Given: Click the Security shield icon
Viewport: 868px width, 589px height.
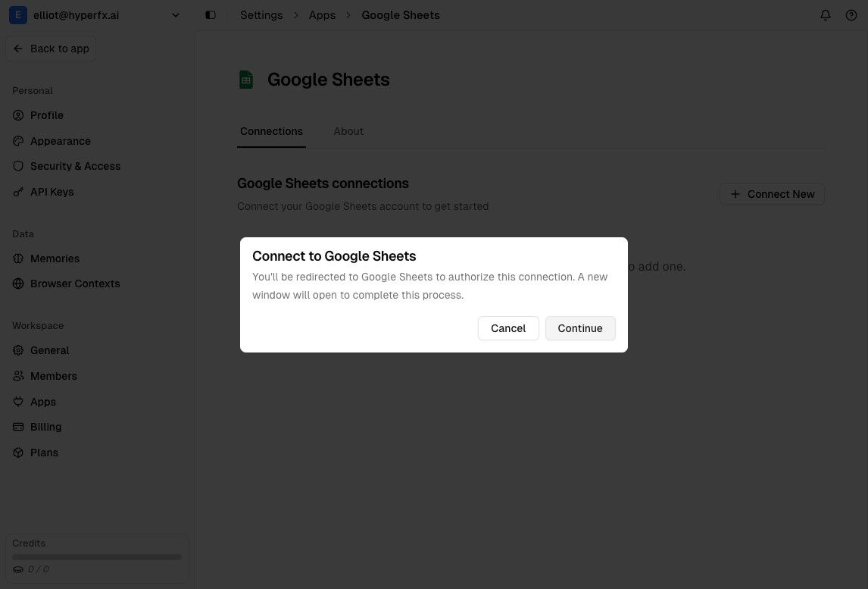Looking at the screenshot, I should coord(18,166).
